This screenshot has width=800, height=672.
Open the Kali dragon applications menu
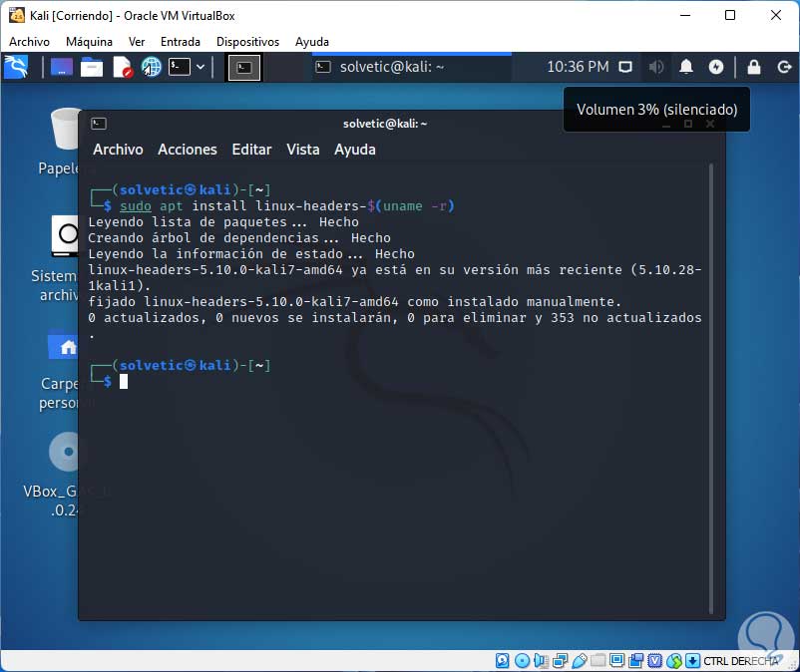coord(16,68)
